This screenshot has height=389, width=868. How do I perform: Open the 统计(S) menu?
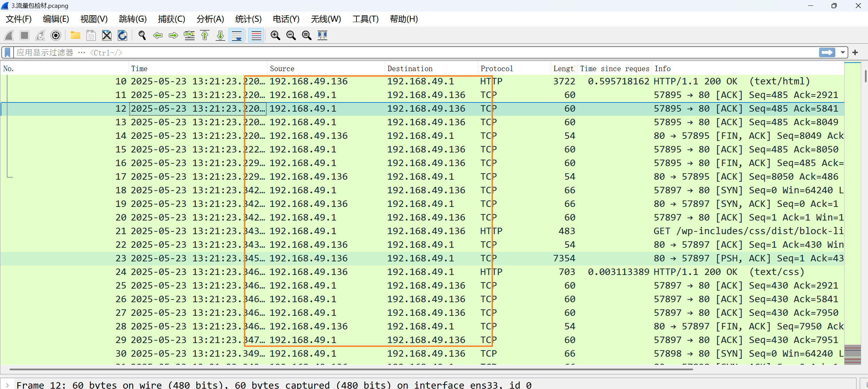tap(248, 19)
